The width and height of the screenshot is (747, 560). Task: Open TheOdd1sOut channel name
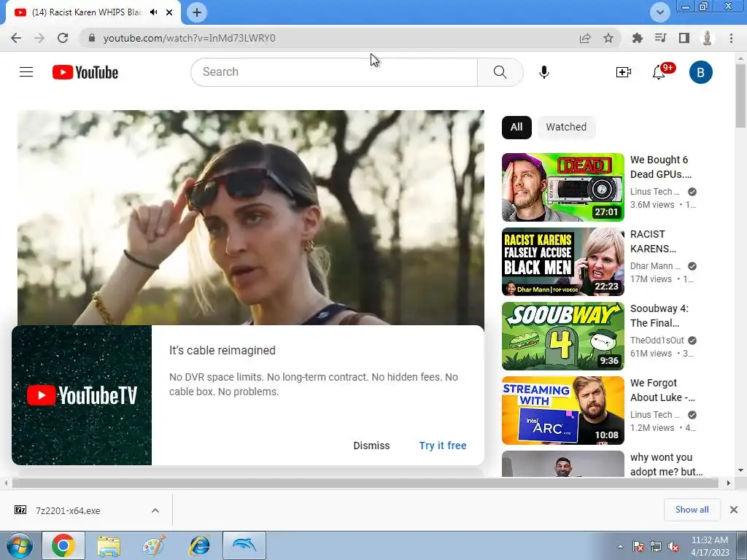657,340
